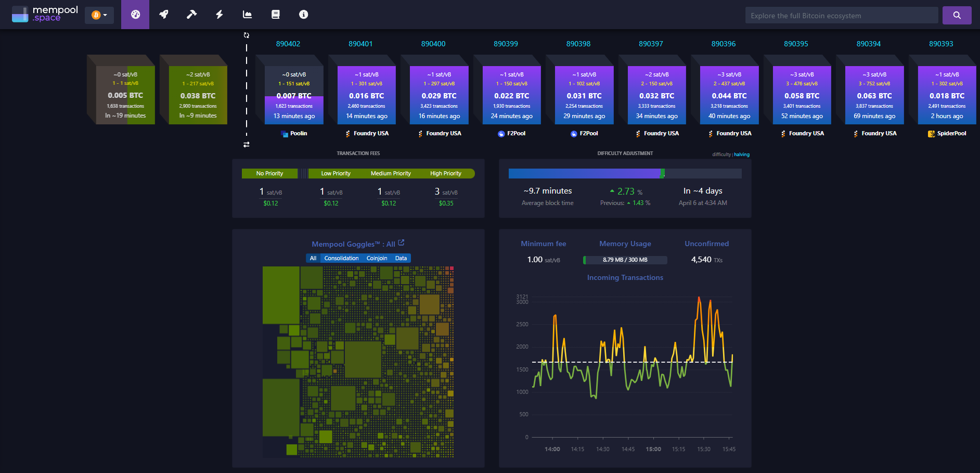Click the difficulty adjustment progress bar
Screen dimensions: 980x473
(x=625, y=173)
